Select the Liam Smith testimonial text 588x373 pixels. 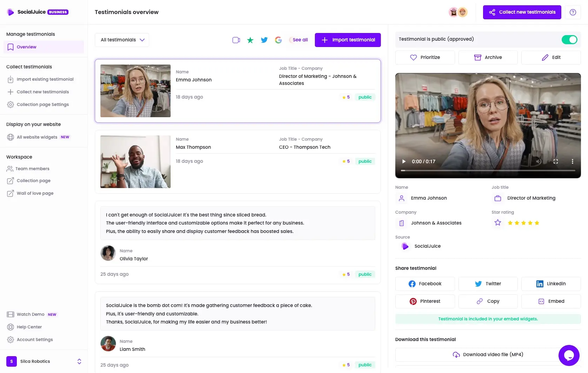(x=238, y=314)
